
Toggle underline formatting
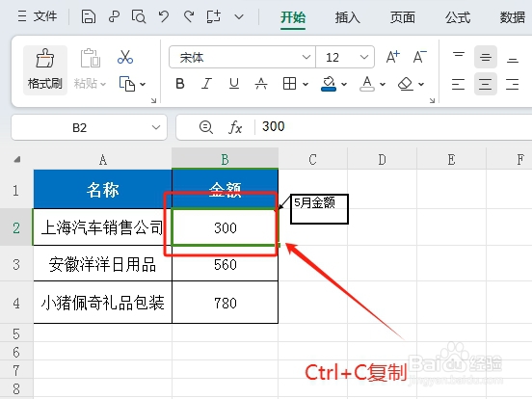coord(234,84)
